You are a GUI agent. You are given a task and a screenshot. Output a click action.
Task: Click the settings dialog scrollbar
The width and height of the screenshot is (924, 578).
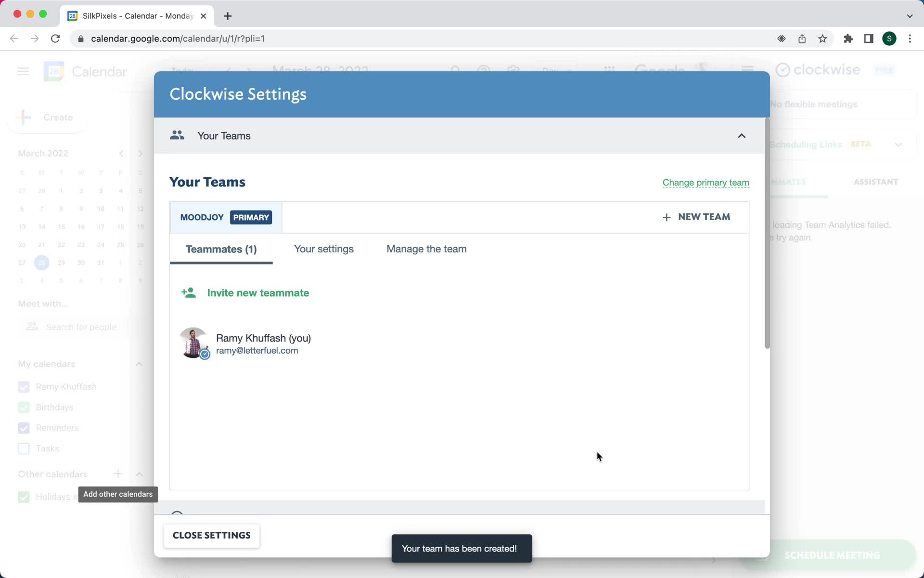(x=767, y=233)
